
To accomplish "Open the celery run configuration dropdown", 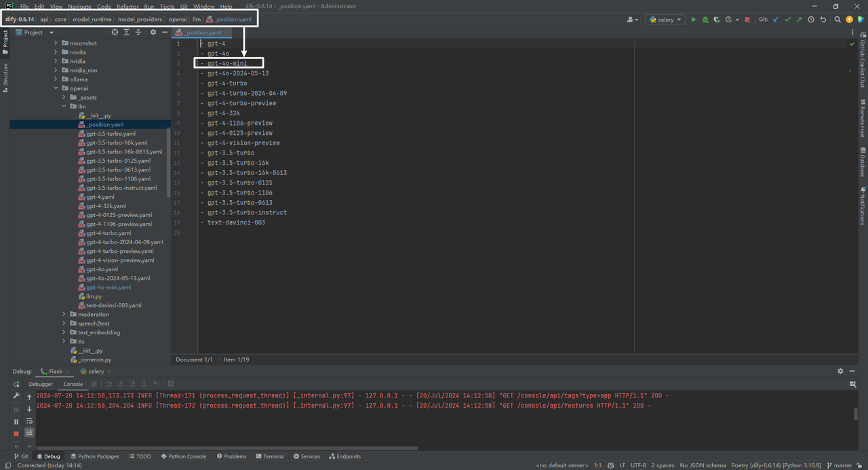I will [665, 20].
